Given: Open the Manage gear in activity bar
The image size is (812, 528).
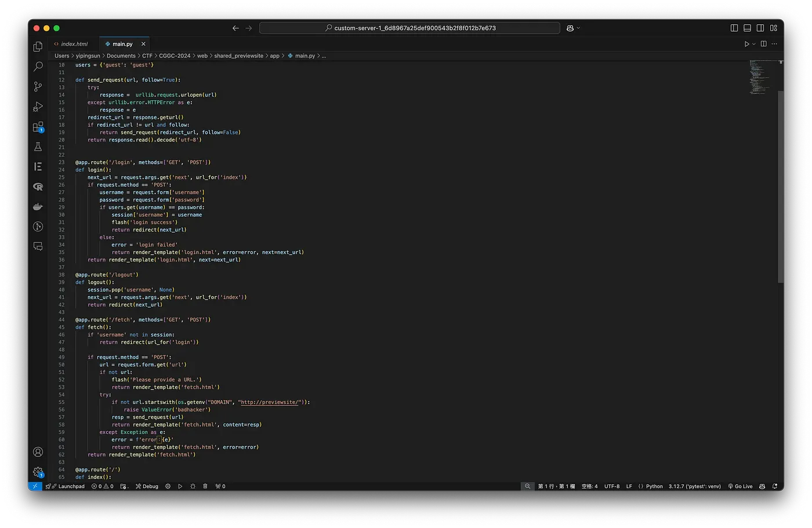Looking at the screenshot, I should tap(38, 472).
